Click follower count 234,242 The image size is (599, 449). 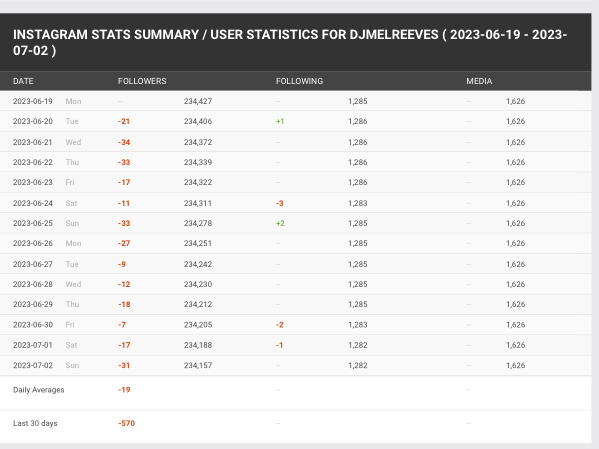tap(198, 264)
